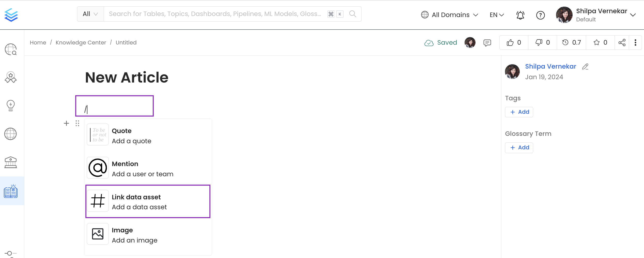Open the All search filter dropdown

click(90, 14)
